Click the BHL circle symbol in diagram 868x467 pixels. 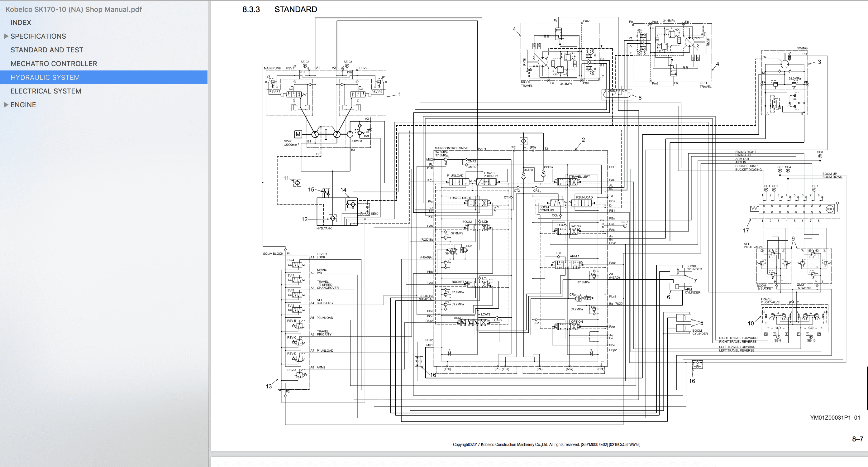829,209
